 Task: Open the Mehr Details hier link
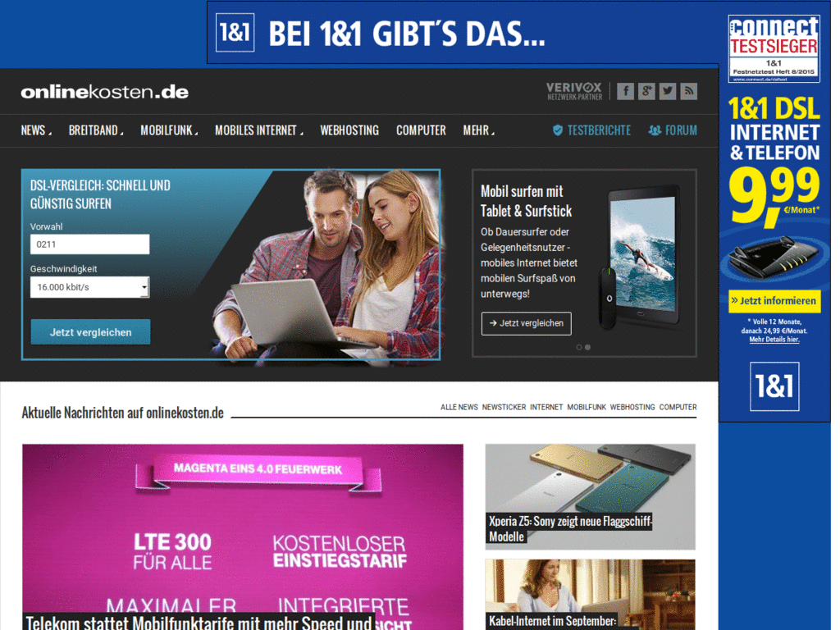(774, 338)
